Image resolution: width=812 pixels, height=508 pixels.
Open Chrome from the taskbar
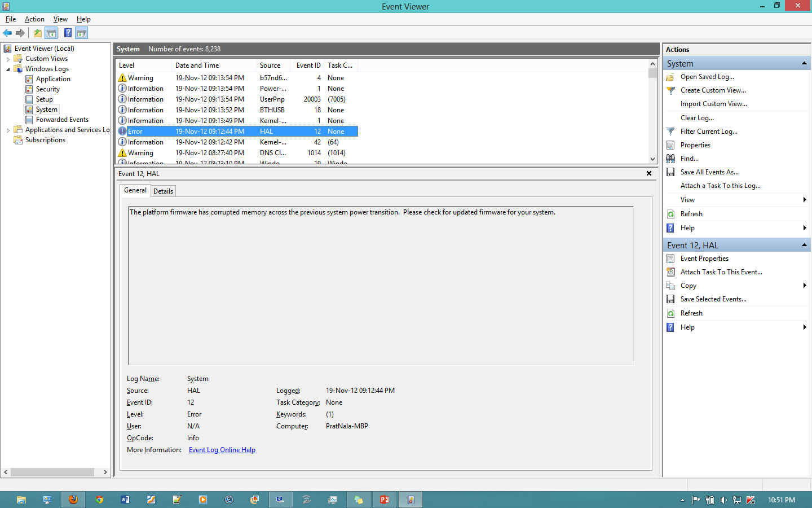coord(99,500)
